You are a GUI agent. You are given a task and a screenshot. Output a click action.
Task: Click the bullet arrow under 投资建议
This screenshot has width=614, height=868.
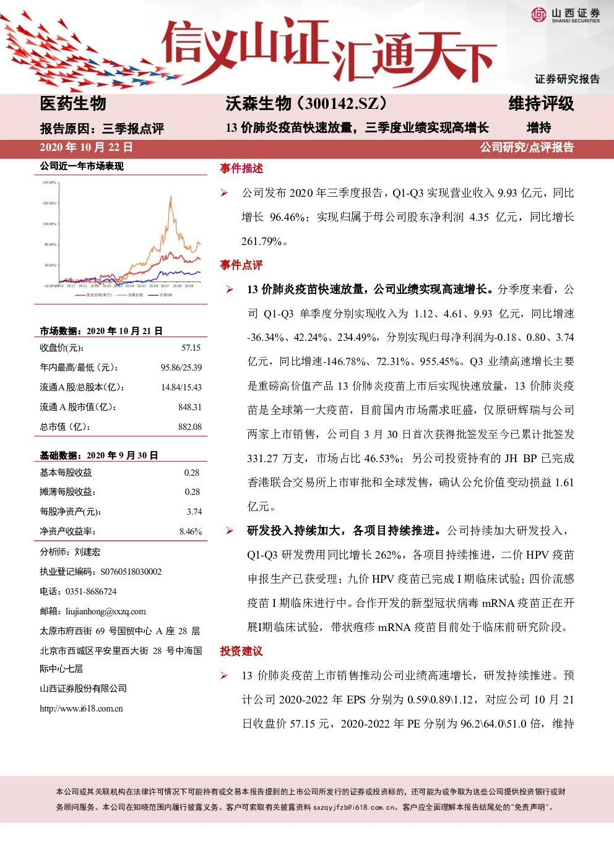[224, 676]
